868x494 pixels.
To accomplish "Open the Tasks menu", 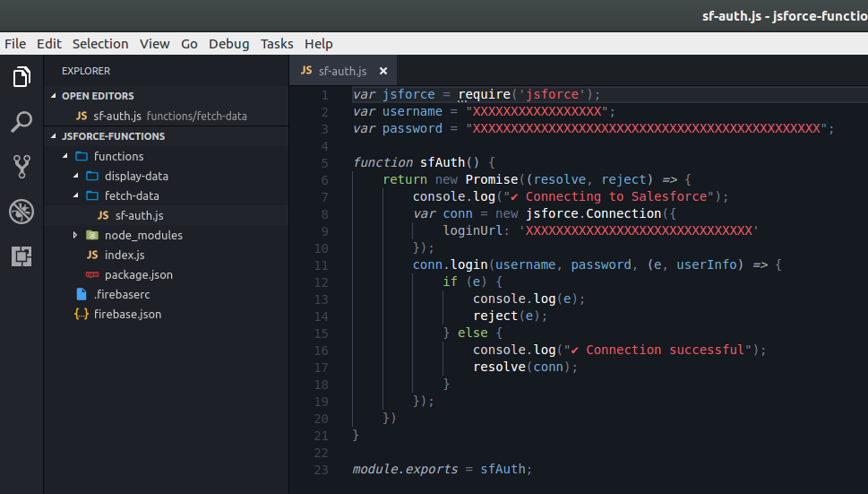I will (x=277, y=44).
